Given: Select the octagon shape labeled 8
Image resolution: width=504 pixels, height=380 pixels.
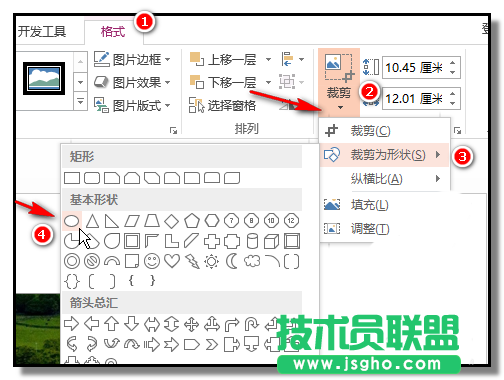Looking at the screenshot, I should click(x=251, y=221).
